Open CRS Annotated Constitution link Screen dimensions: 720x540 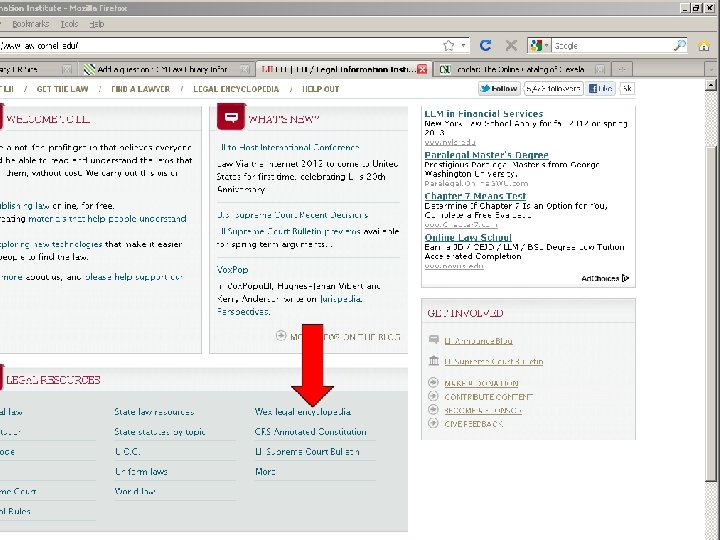pyautogui.click(x=311, y=432)
